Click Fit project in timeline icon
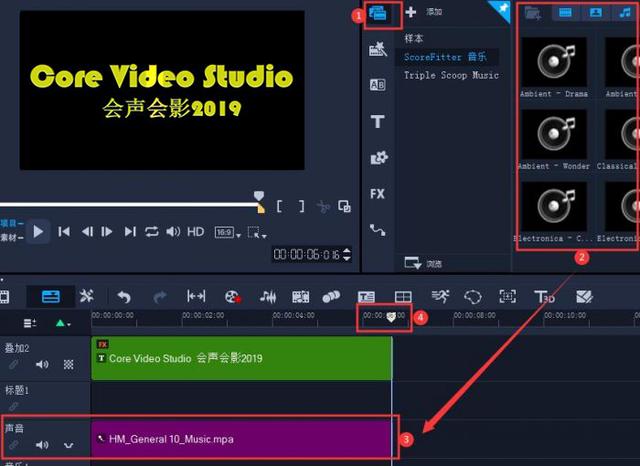Image resolution: width=640 pixels, height=466 pixels. pyautogui.click(x=196, y=296)
